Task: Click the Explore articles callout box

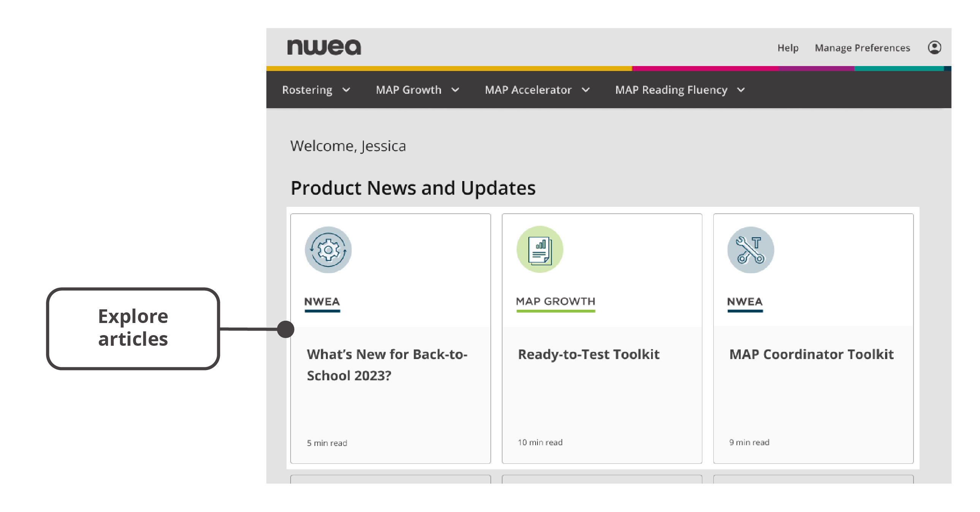Action: (x=133, y=328)
